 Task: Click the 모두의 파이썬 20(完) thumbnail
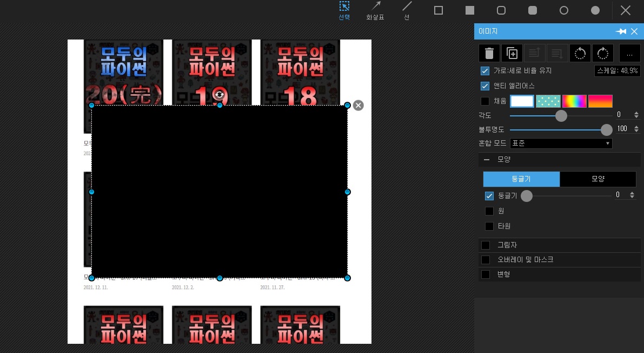(x=123, y=72)
